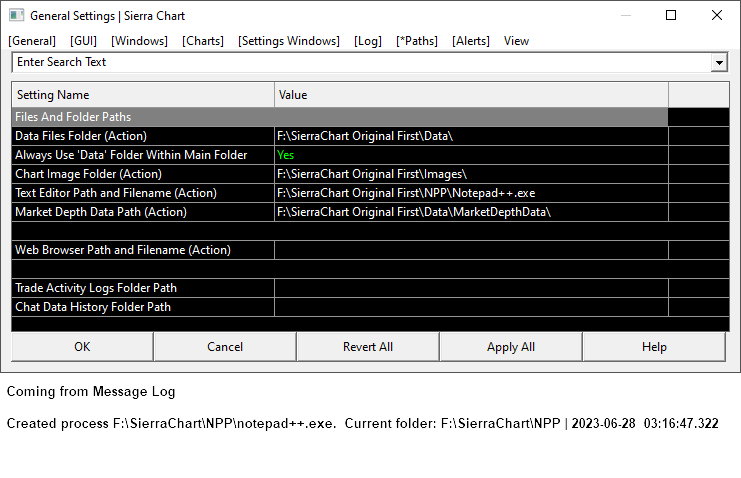Click value cell for Chat Data History Folder
The image size is (741, 478).
[x=471, y=307]
